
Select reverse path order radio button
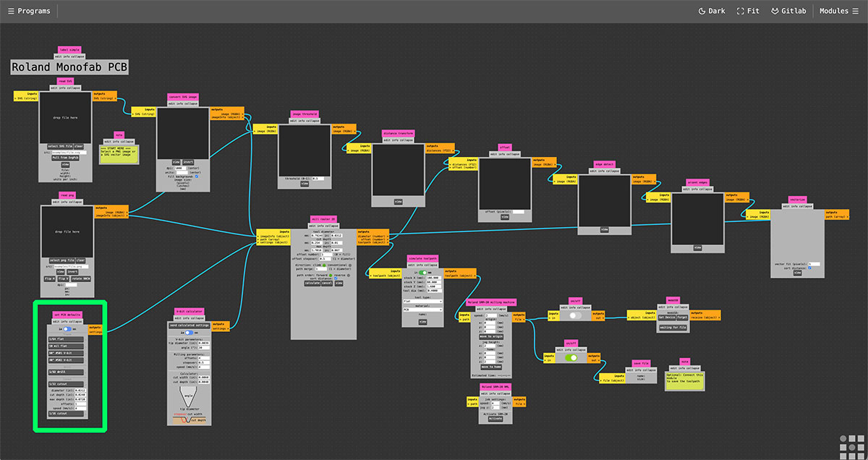[x=349, y=276]
